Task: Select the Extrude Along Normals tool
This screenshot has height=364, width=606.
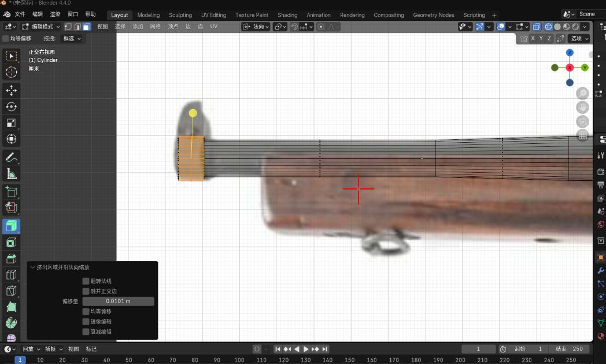Action: pos(11,226)
